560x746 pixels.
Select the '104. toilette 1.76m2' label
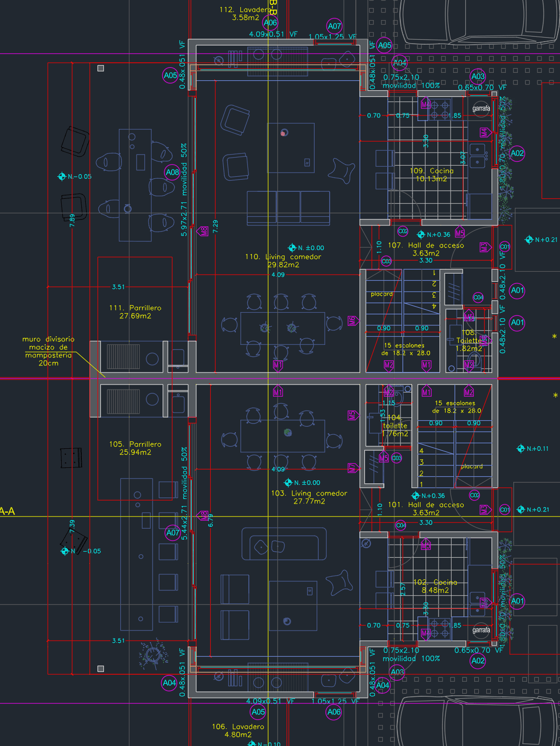point(395,426)
